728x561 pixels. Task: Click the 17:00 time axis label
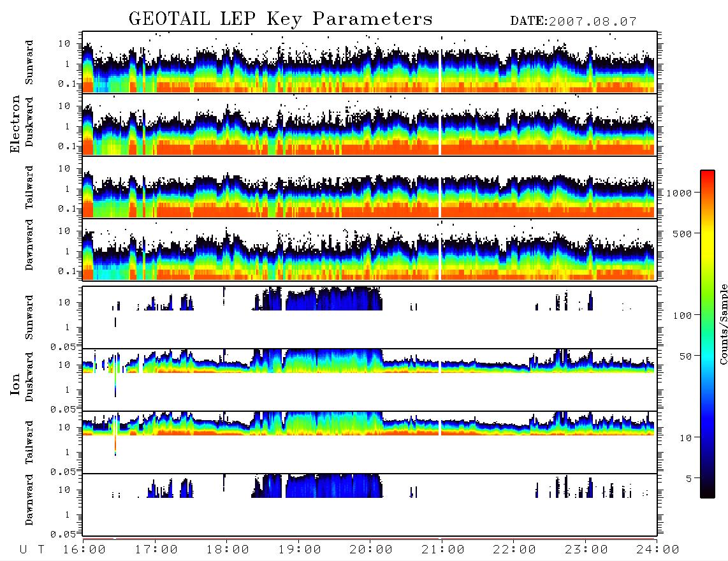pos(156,550)
